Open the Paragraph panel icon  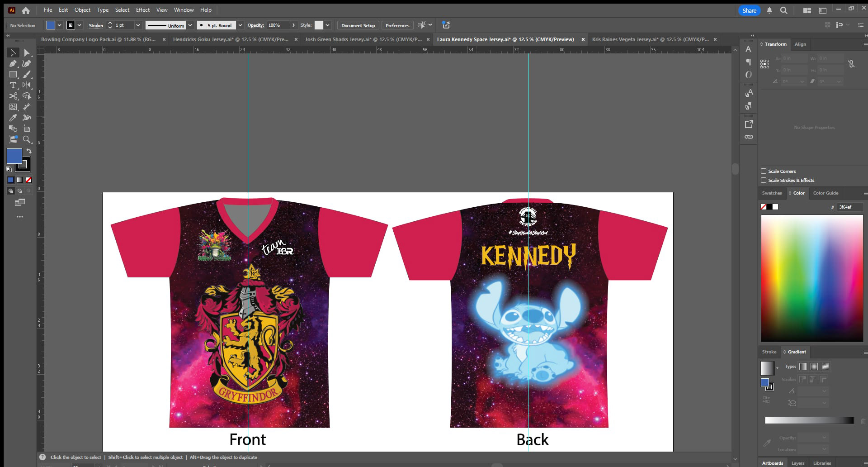coord(749,62)
